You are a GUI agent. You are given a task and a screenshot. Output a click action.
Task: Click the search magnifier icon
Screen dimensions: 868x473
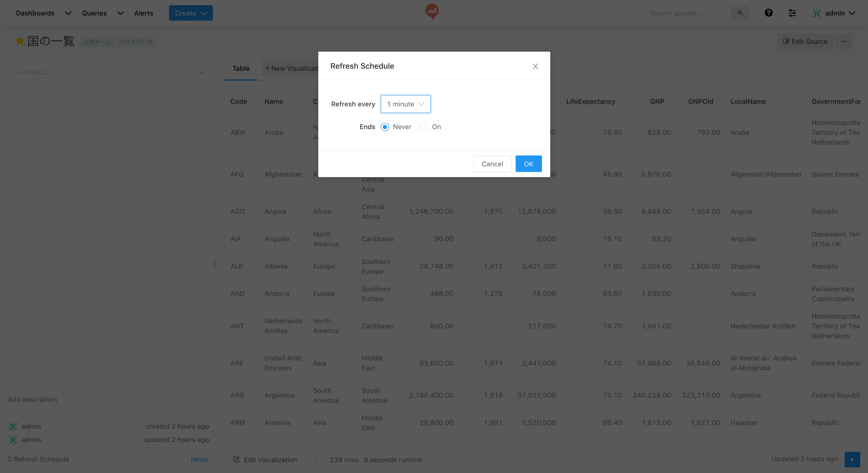[x=740, y=13]
